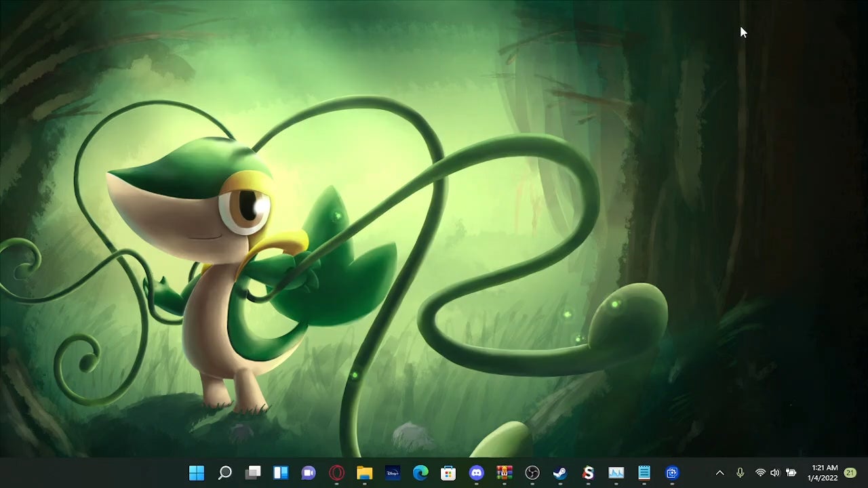Image resolution: width=868 pixels, height=488 pixels.
Task: Open the red S app icon
Action: point(588,473)
